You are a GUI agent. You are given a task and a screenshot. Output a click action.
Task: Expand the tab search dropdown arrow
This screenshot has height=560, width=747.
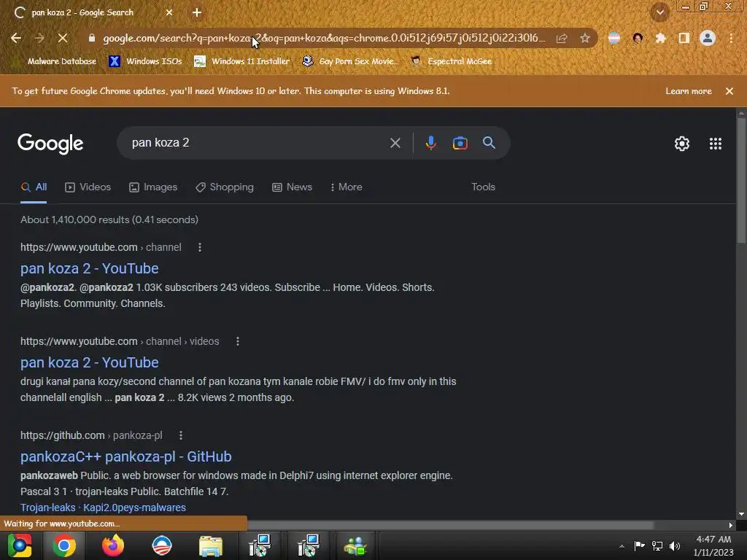(660, 12)
